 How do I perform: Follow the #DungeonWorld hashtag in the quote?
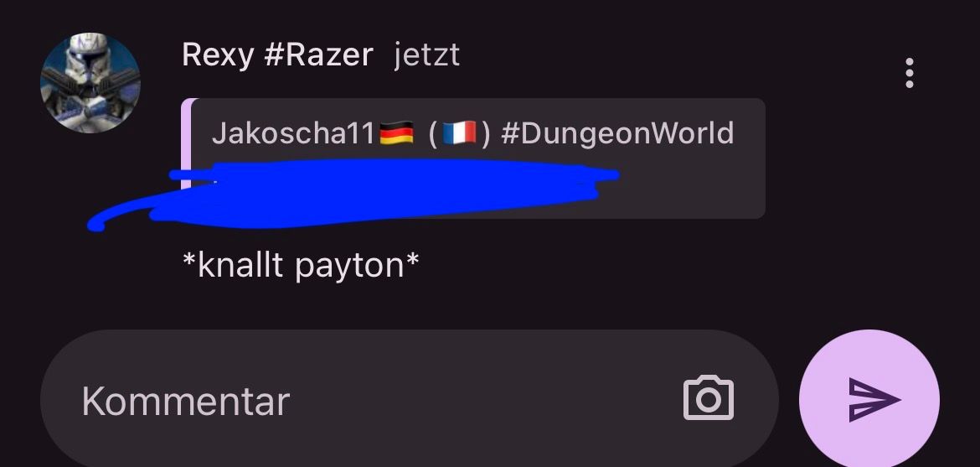click(617, 133)
